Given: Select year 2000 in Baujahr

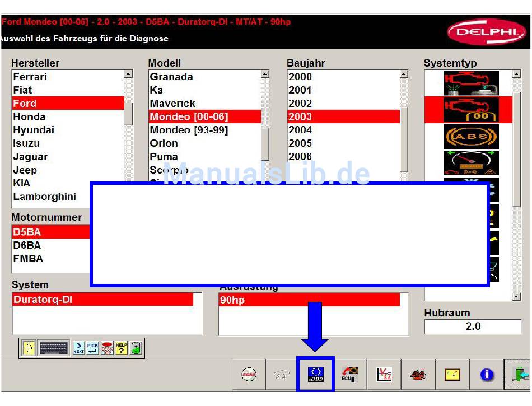Looking at the screenshot, I should point(344,77).
